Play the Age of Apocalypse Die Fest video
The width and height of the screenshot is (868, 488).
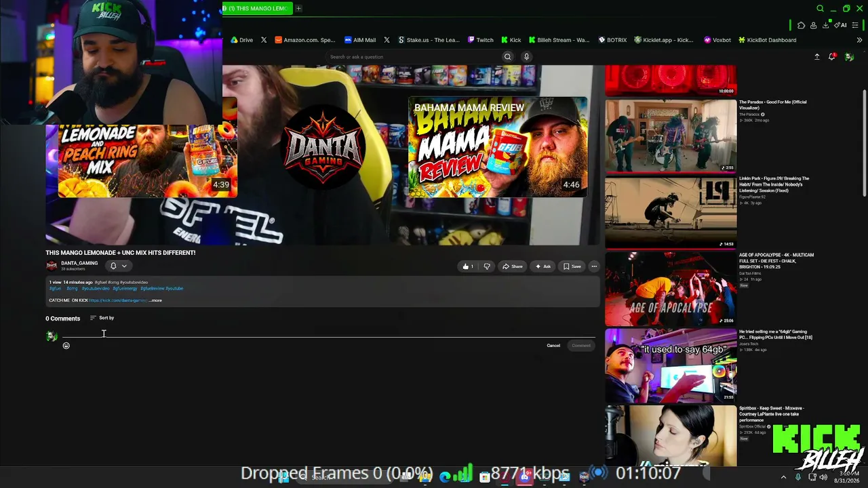tap(671, 289)
